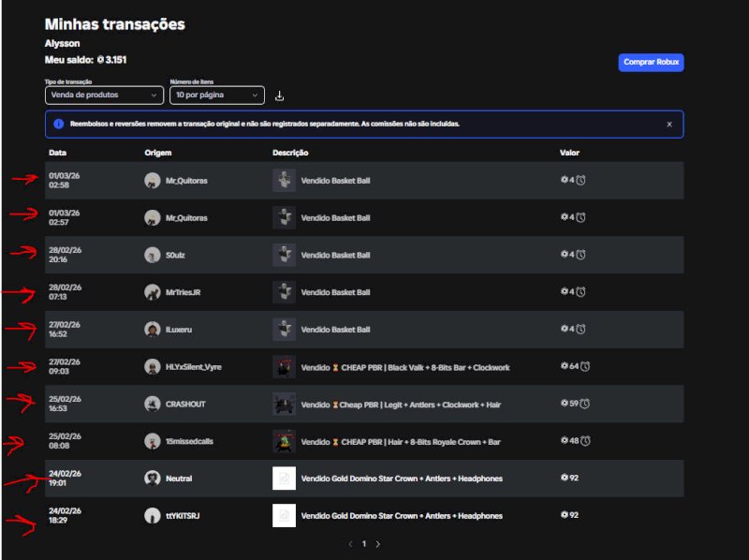
Task: Open Neutral user avatar
Action: click(x=152, y=479)
